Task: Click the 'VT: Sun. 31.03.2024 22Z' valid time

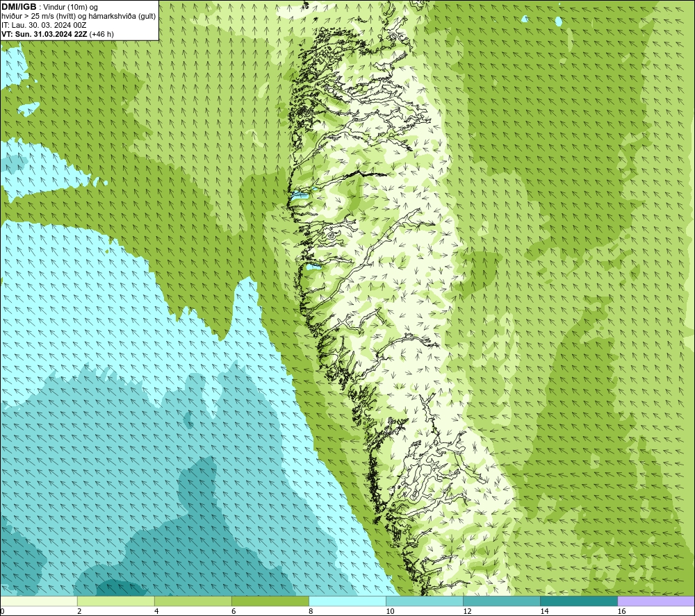Action: click(44, 34)
